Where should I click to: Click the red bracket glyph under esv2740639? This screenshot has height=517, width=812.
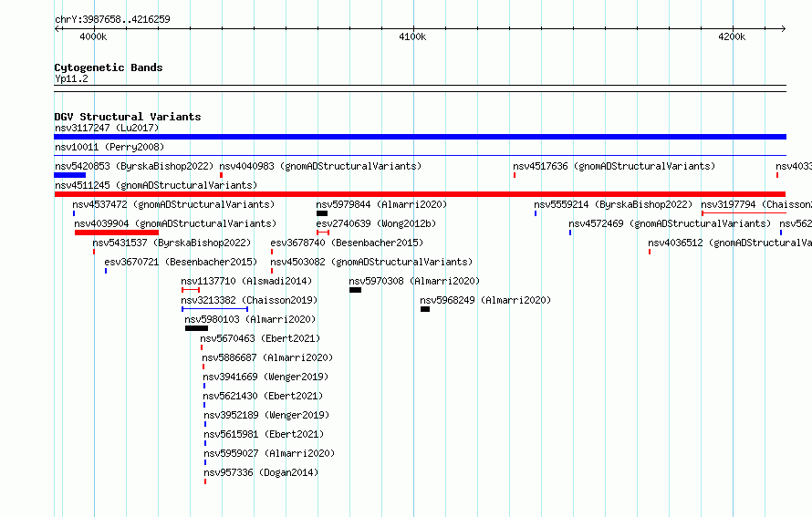click(323, 233)
